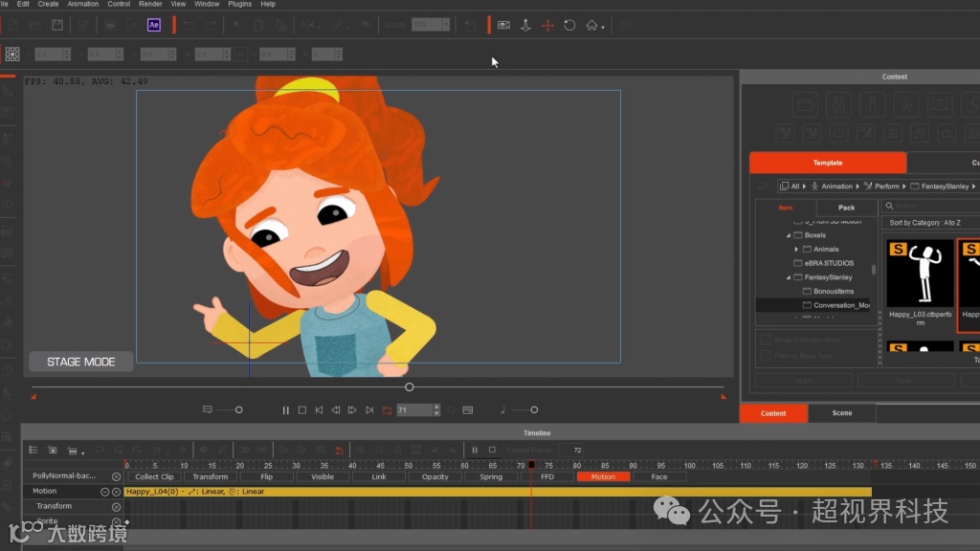Close the Transform track row
This screenshot has width=980, height=551.
[x=116, y=507]
